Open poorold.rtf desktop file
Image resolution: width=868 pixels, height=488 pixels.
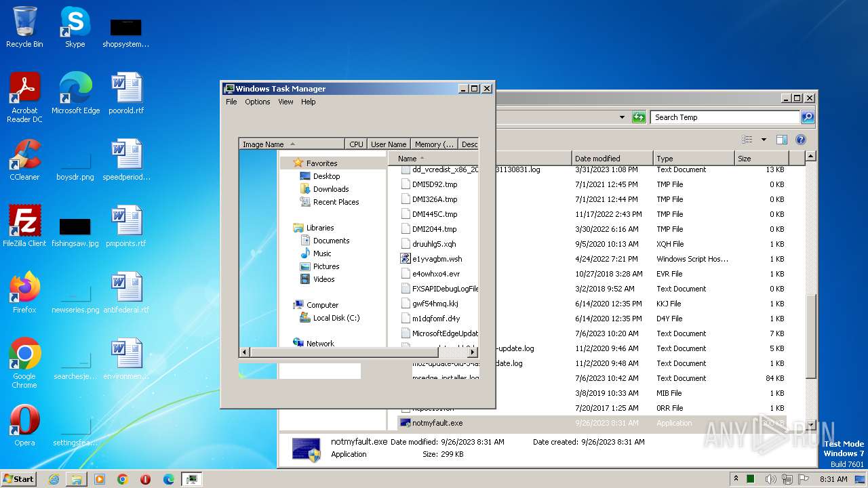tap(126, 94)
